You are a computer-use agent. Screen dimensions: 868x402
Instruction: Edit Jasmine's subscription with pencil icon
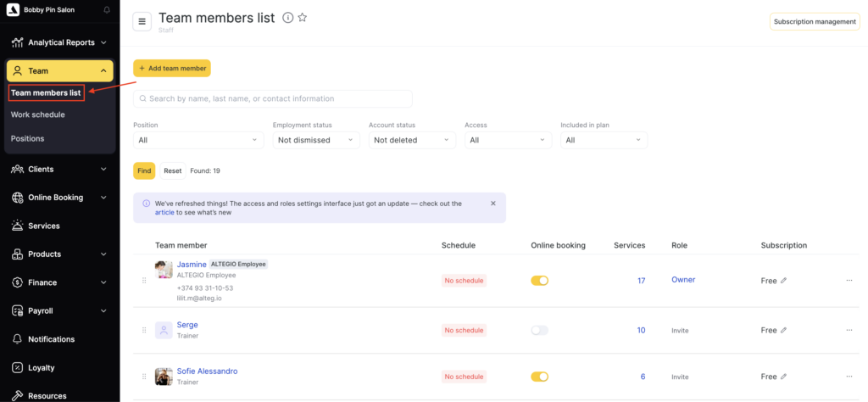pyautogui.click(x=783, y=281)
